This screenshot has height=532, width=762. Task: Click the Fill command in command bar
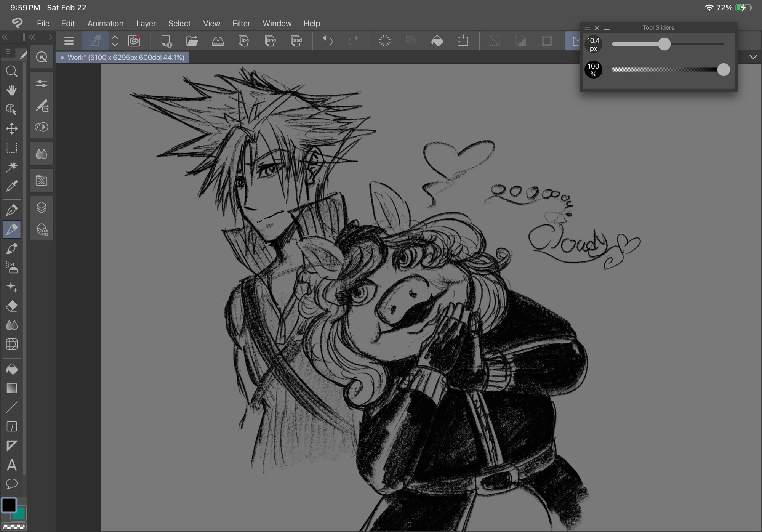[x=437, y=41]
